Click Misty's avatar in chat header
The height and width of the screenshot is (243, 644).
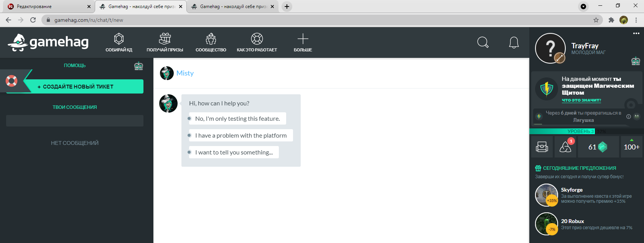click(167, 73)
